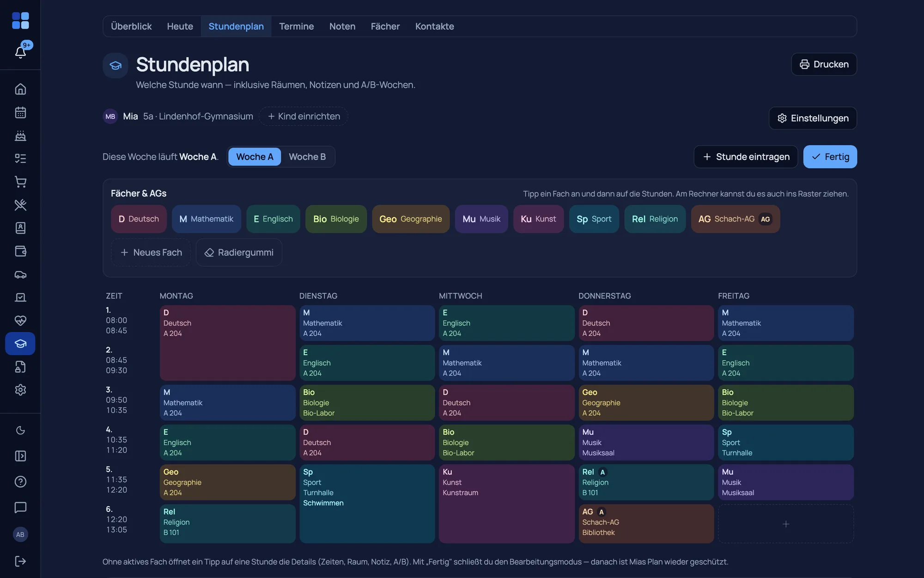Toggle dark mode moon icon
This screenshot has height=578, width=924.
point(20,430)
